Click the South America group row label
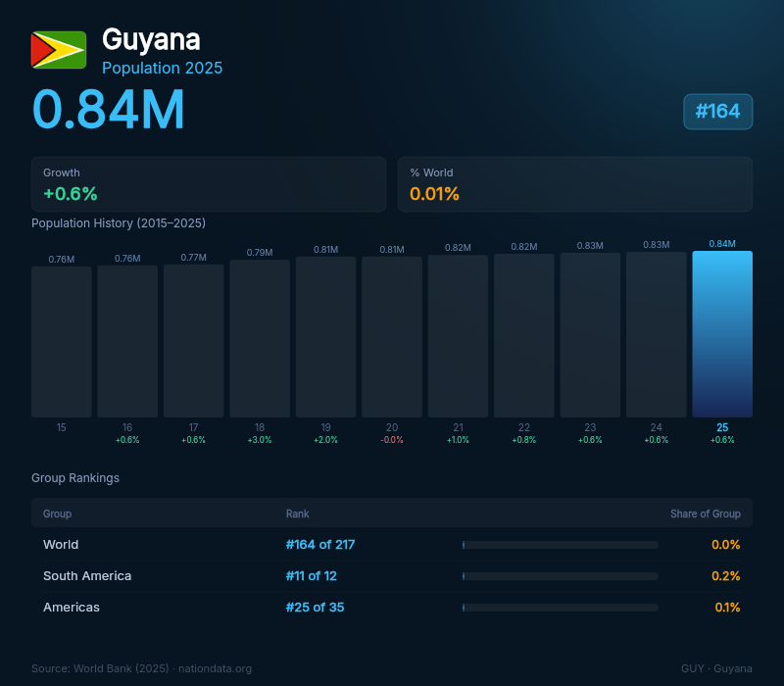This screenshot has width=784, height=686. 87,576
